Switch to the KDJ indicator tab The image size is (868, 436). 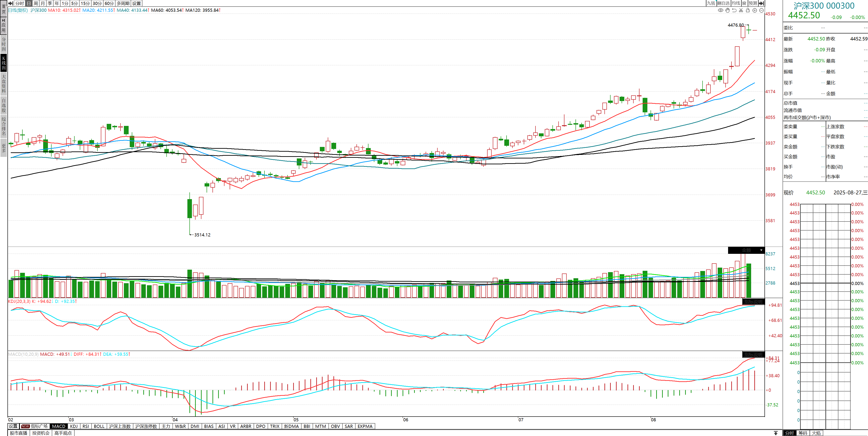[74, 426]
